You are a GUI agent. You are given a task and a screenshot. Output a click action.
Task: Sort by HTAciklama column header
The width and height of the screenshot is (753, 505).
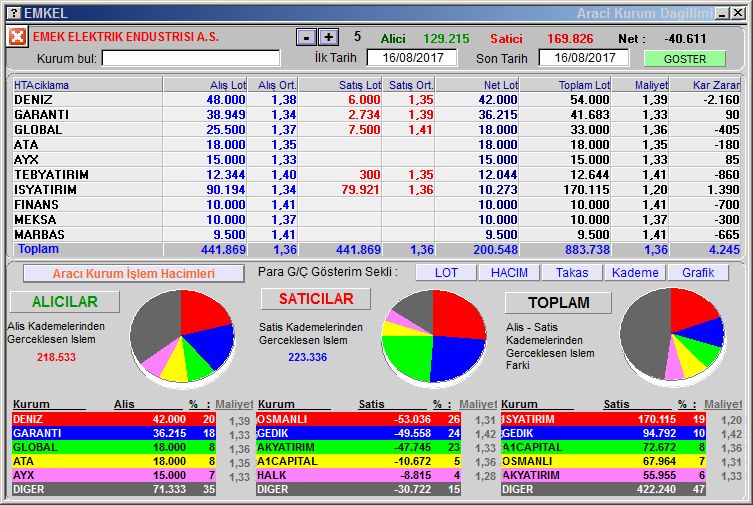87,85
